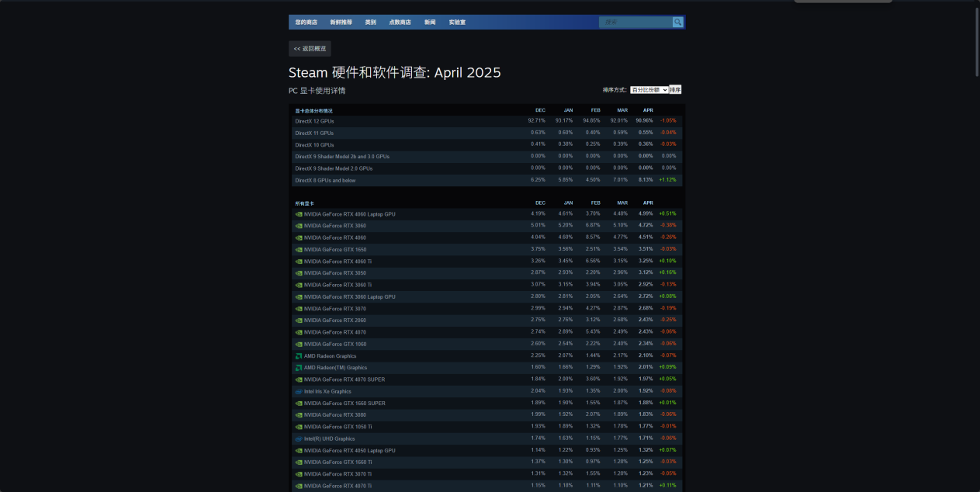Image resolution: width=980 pixels, height=492 pixels.
Task: Click NVIDIA GeForce RTX 4060 Laptop GPU name
Action: (350, 214)
